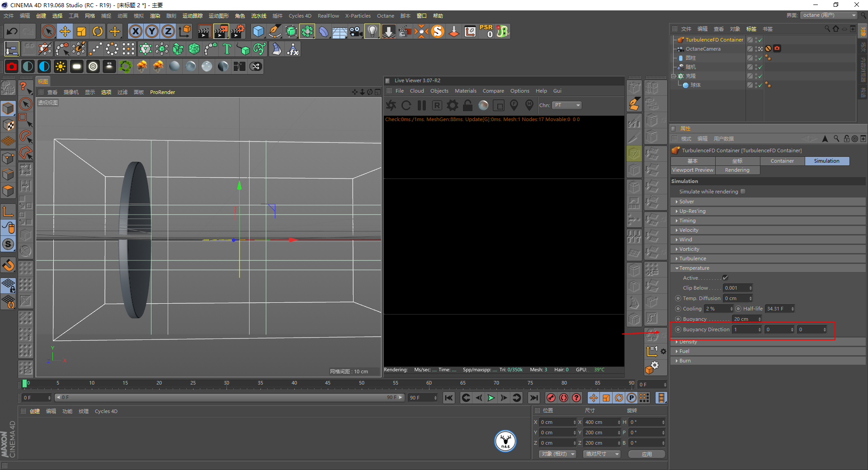Select the Move tool icon

65,31
